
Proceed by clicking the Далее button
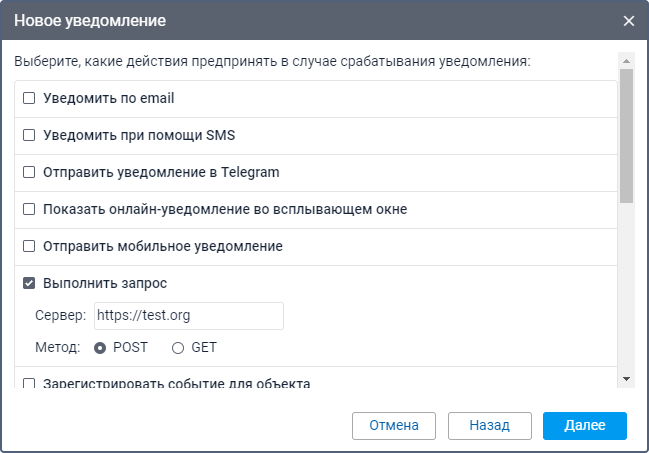(585, 425)
